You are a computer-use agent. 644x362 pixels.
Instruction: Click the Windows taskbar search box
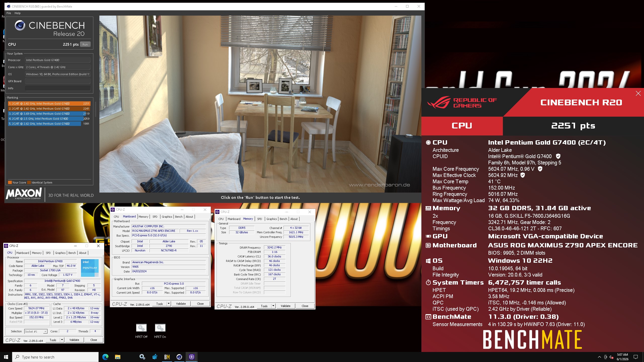click(x=55, y=357)
